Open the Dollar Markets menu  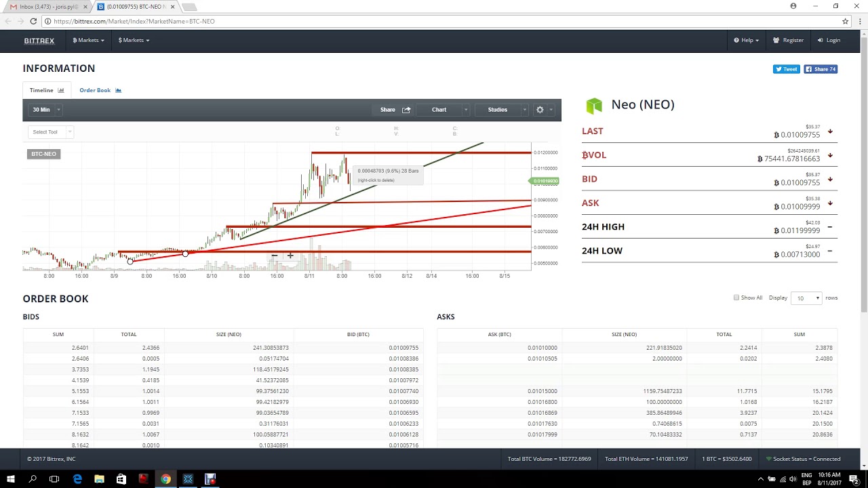[134, 40]
